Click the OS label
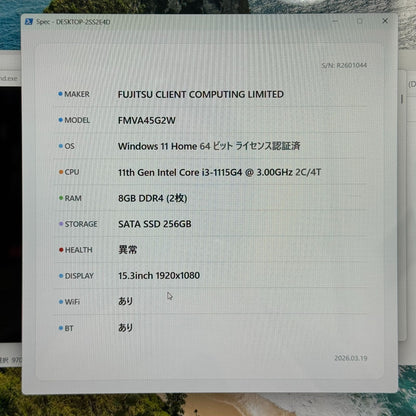 point(69,146)
